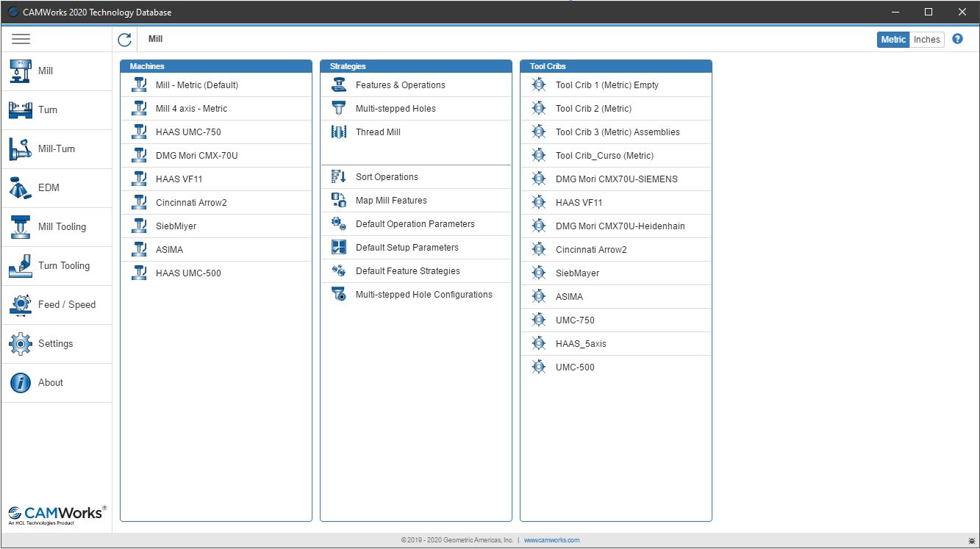
Task: Open Tool Crib_Curso (Metric)
Action: pos(616,156)
